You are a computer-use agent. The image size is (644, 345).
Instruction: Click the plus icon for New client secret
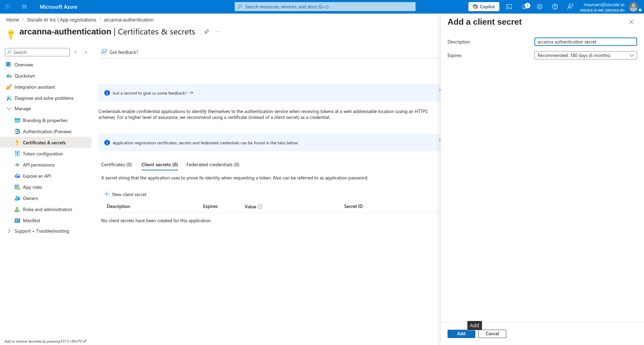pos(107,194)
